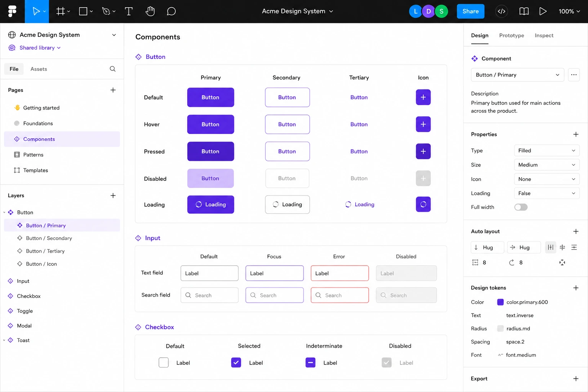Expand the Shared library dropdown

tap(40, 48)
